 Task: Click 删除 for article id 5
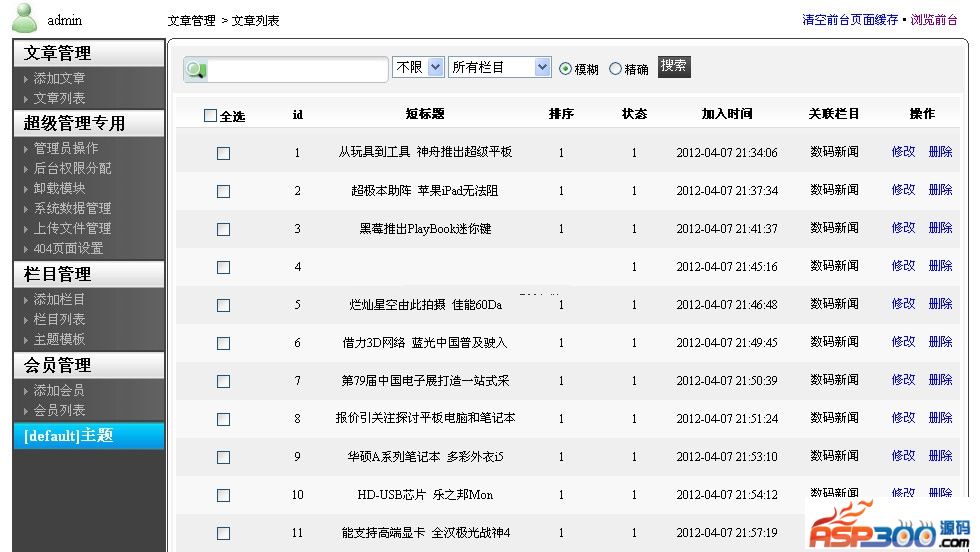pyautogui.click(x=940, y=304)
